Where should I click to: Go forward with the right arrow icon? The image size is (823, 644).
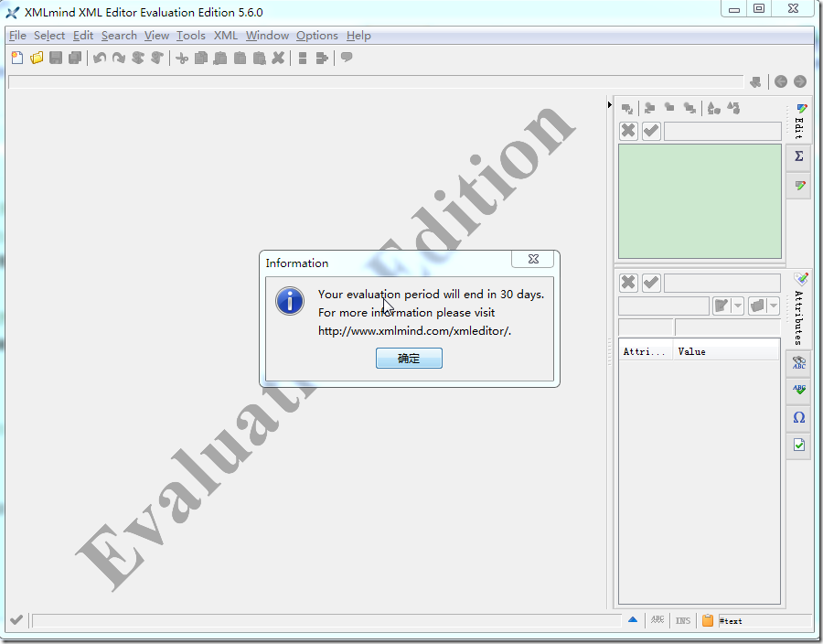(x=800, y=81)
